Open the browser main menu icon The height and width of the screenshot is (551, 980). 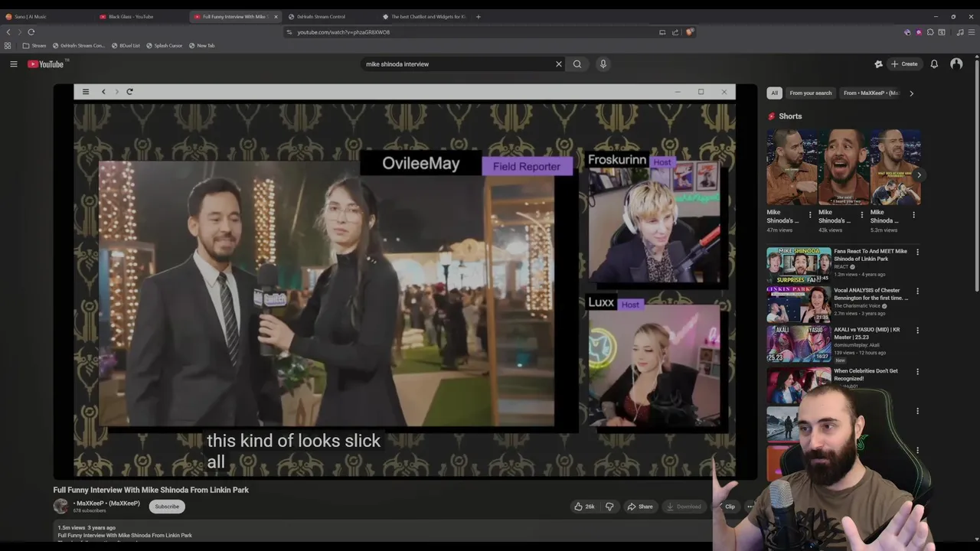coord(972,32)
